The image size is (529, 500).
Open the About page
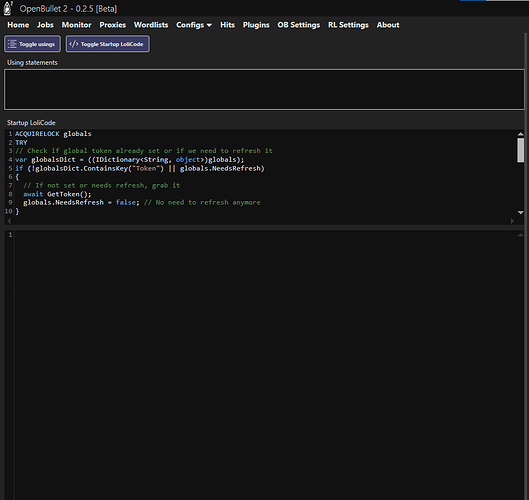pyautogui.click(x=388, y=25)
